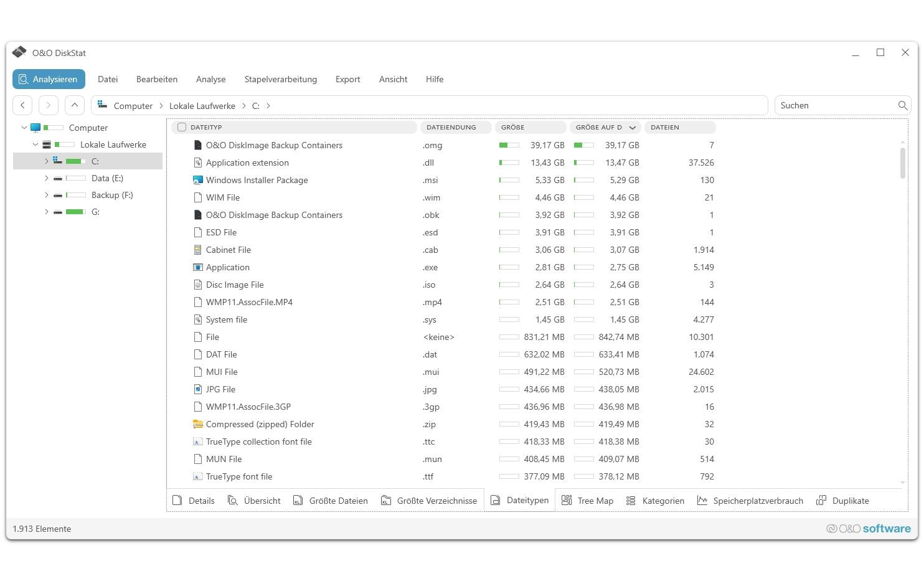The height and width of the screenshot is (581, 924).
Task: Open the Ansicht menu
Action: (x=394, y=79)
